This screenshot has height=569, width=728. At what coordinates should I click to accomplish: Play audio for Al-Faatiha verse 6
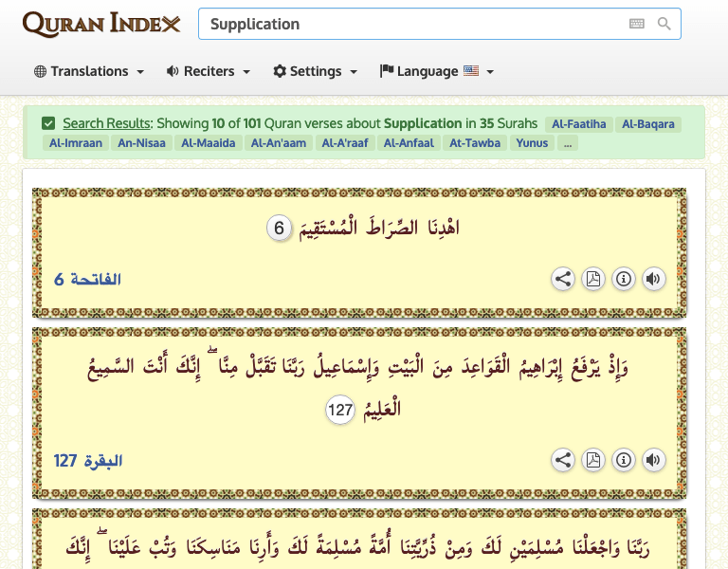[653, 279]
